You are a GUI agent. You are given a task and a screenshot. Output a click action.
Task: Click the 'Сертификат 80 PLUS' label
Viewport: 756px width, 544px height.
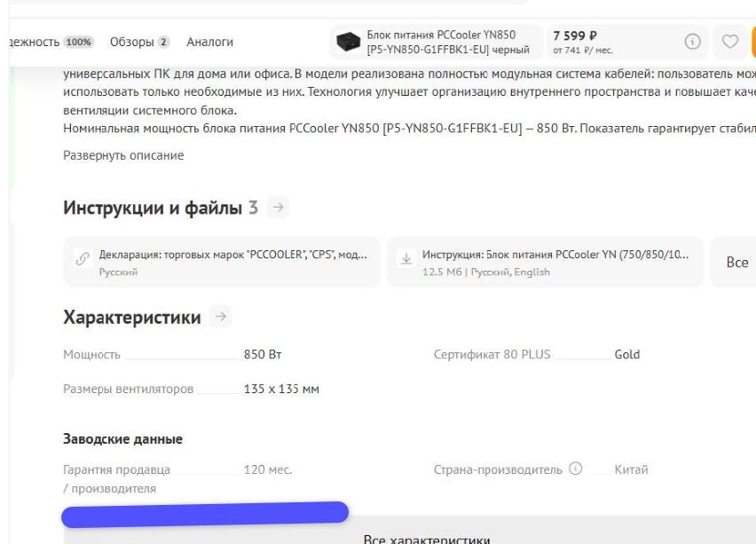[492, 354]
